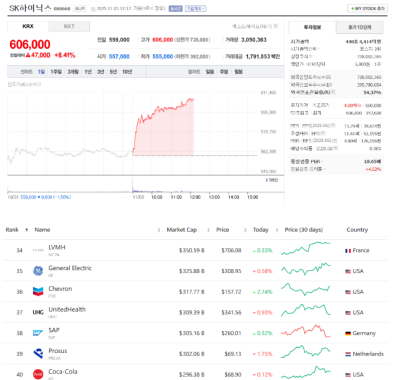
Task: Click the MY STOCK 추가 button
Action: [367, 8]
